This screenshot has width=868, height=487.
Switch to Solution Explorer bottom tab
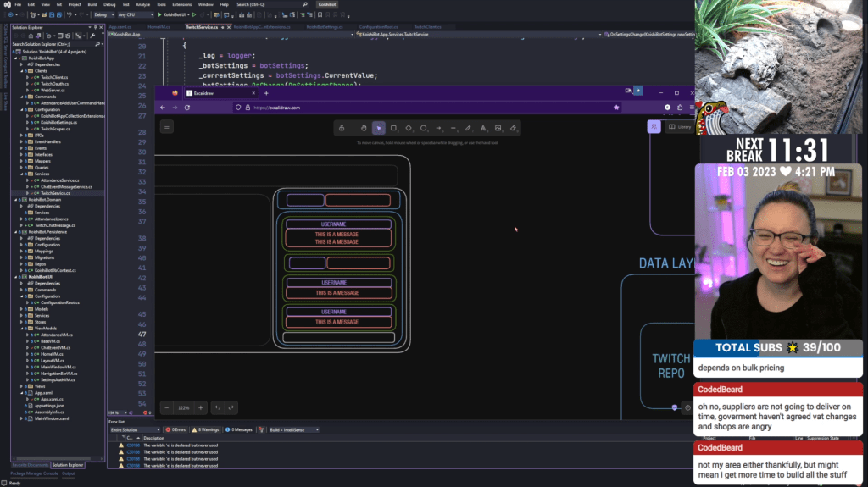coord(68,465)
